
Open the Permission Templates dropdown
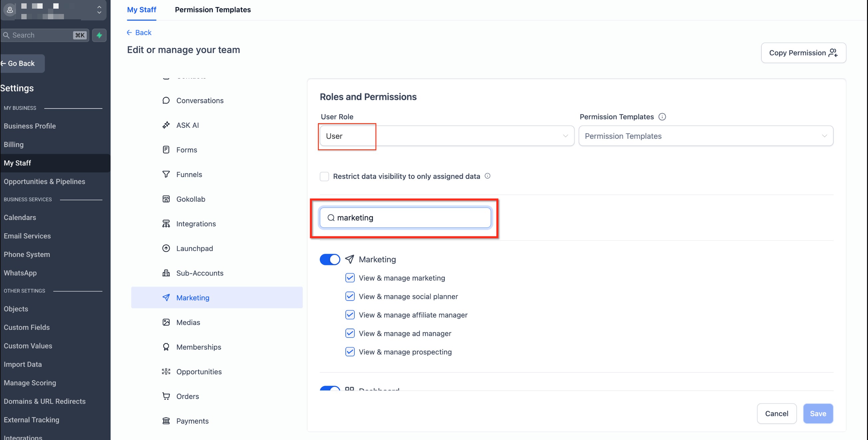point(705,136)
